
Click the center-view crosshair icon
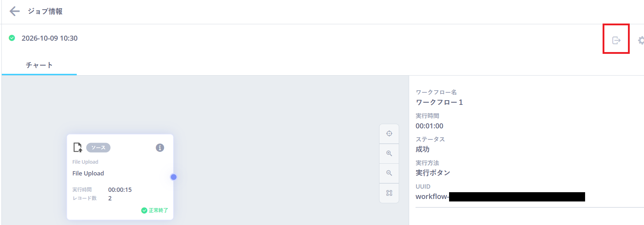point(389,133)
